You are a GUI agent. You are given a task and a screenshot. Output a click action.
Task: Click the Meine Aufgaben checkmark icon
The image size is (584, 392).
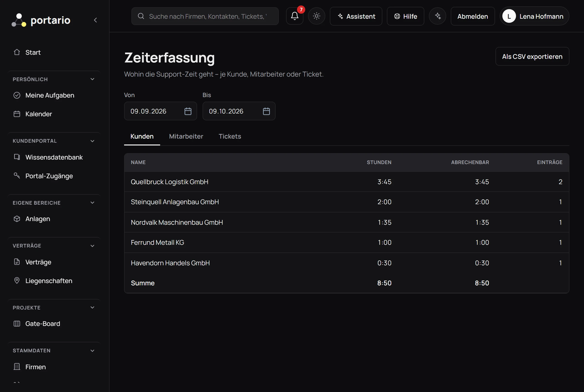pyautogui.click(x=17, y=95)
